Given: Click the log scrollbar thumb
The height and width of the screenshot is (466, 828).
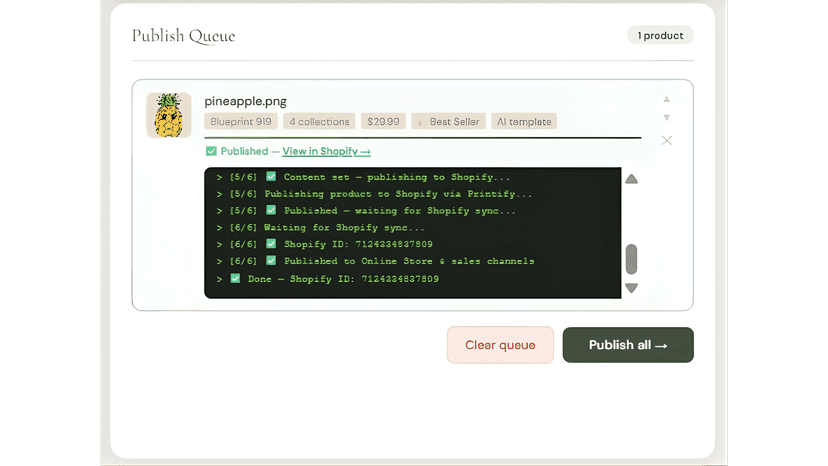Looking at the screenshot, I should pyautogui.click(x=632, y=259).
